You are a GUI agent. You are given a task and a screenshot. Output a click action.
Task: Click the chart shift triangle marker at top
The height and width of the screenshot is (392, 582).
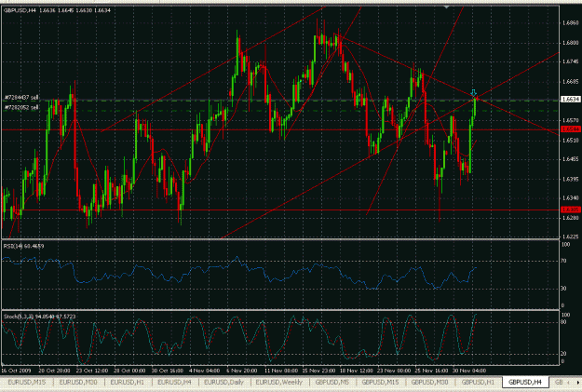point(447,7)
